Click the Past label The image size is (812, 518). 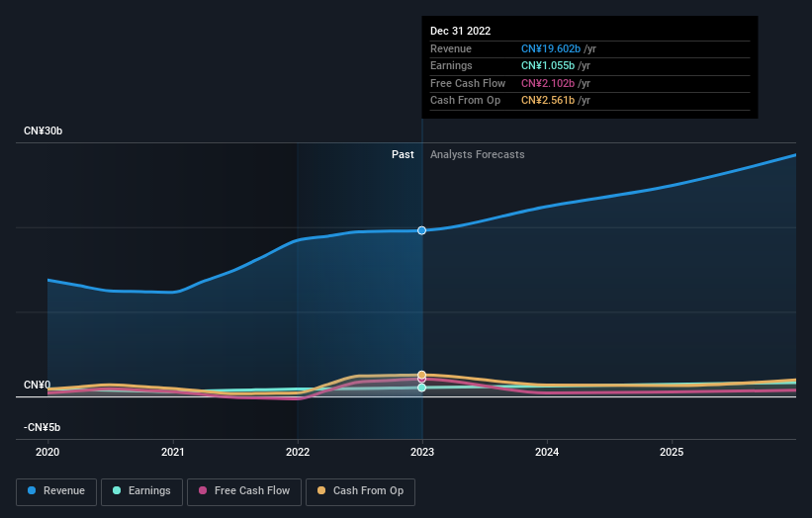pos(403,155)
